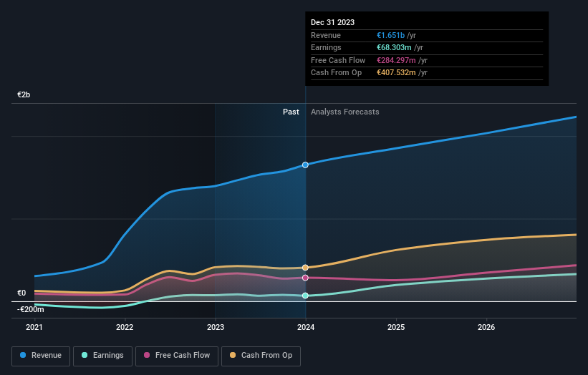Viewport: 588px width, 375px height.
Task: Click the €1.651b revenue value in tooltip
Action: click(391, 35)
